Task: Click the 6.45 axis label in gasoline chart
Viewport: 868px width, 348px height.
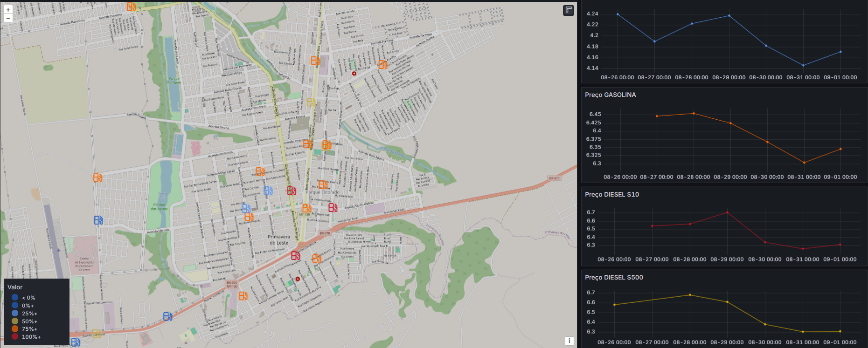Action: coord(595,114)
